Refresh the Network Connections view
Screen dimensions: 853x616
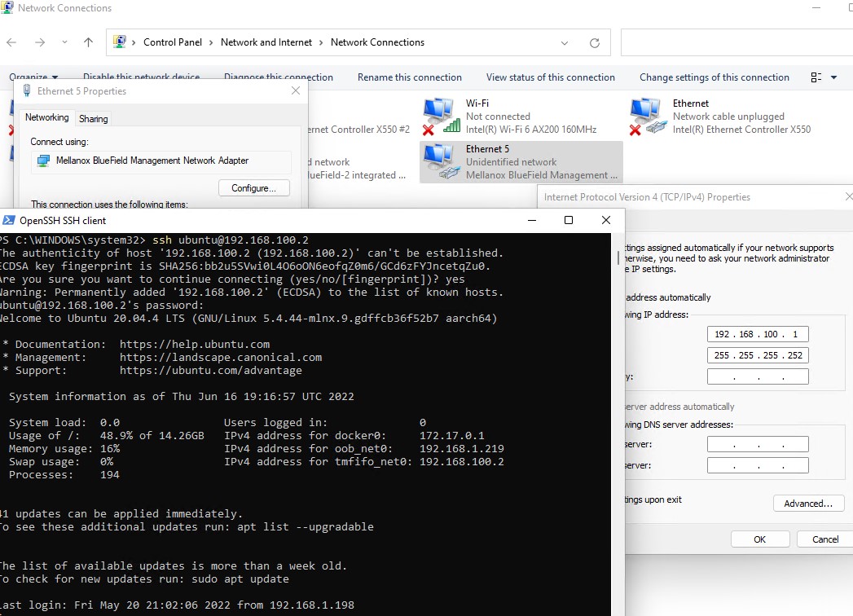point(595,42)
